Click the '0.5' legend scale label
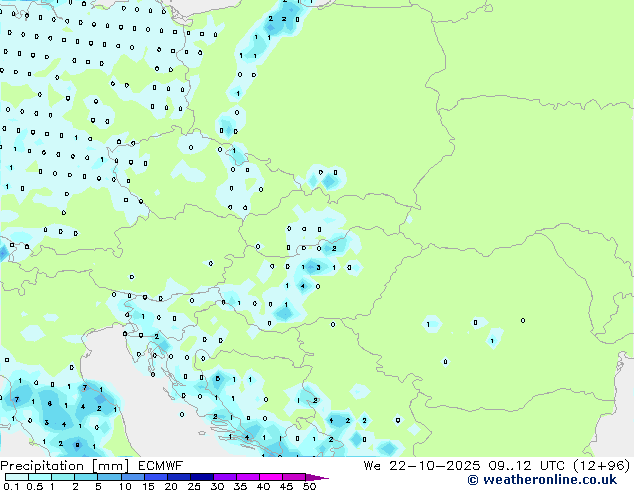 click(35, 486)
